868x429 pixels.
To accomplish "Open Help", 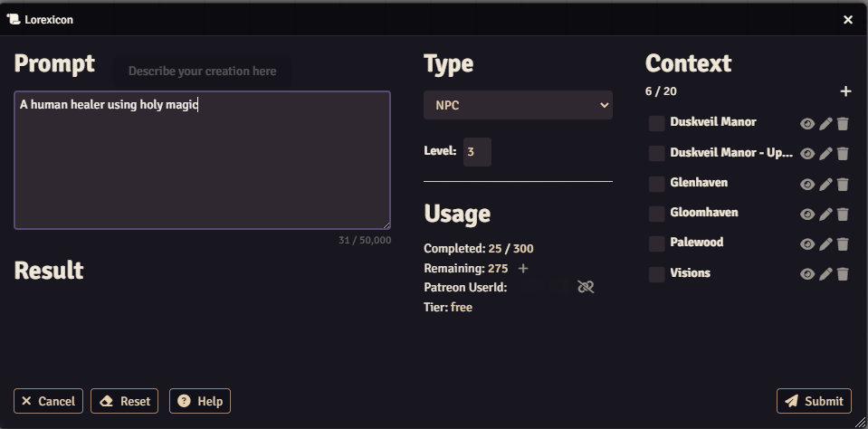I will (x=200, y=401).
